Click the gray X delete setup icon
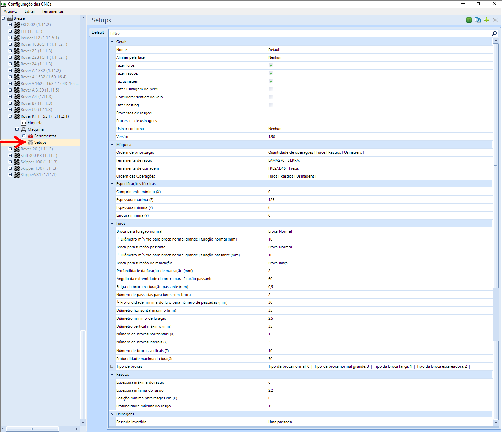This screenshot has width=504, height=437. tap(495, 20)
